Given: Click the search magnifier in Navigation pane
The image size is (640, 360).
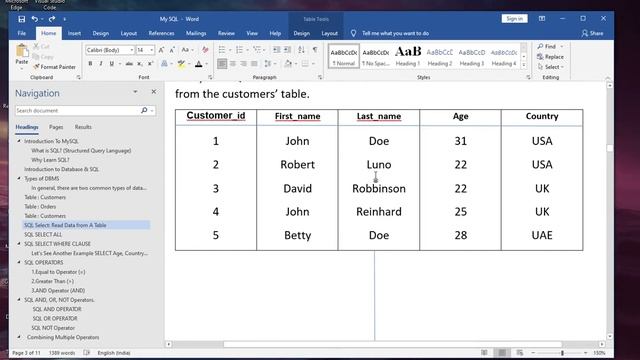Looking at the screenshot, I should point(144,110).
